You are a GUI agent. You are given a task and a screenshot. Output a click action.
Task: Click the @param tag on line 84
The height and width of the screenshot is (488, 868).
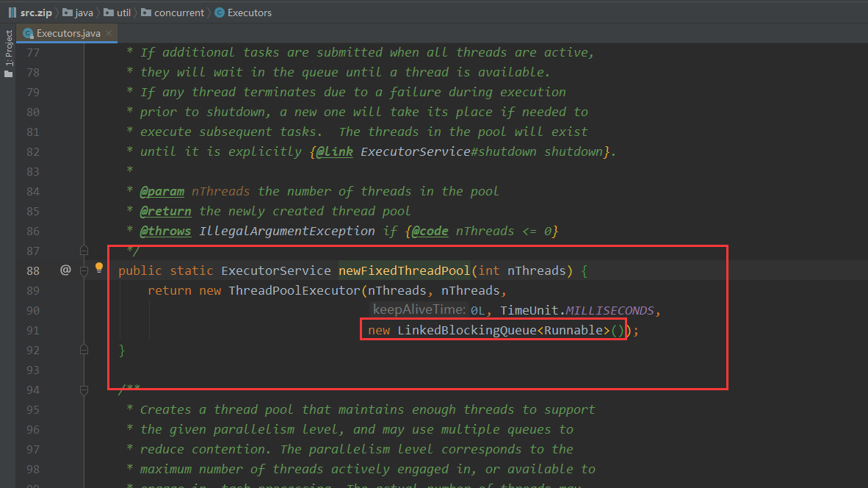(162, 192)
